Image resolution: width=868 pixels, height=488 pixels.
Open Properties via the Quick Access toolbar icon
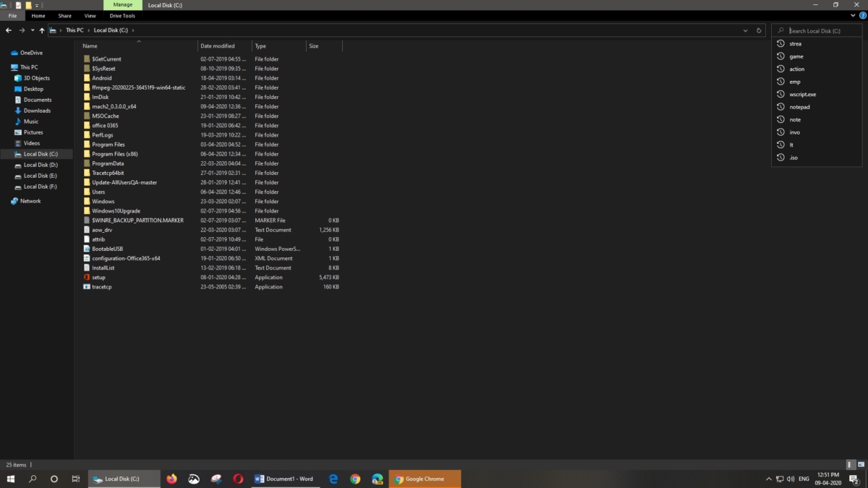[18, 5]
